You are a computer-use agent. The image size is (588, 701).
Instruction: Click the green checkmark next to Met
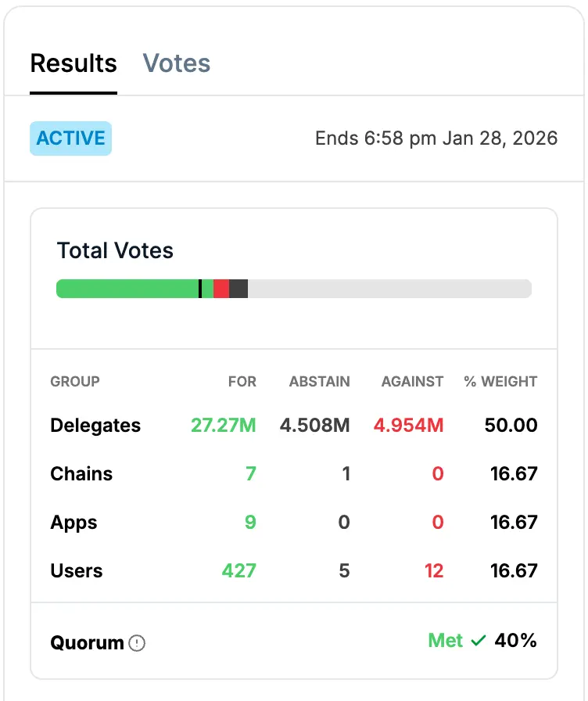[478, 640]
